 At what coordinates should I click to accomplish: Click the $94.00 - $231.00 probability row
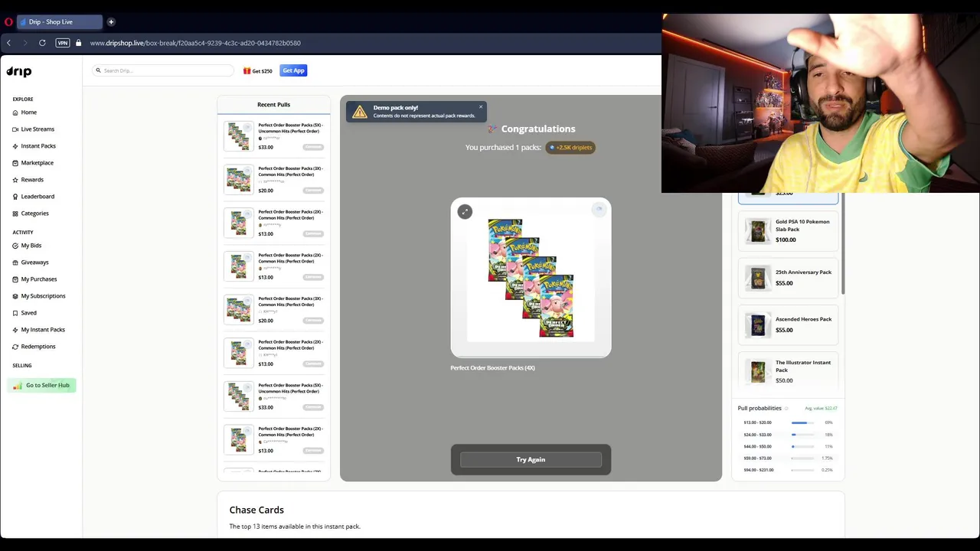(x=788, y=470)
